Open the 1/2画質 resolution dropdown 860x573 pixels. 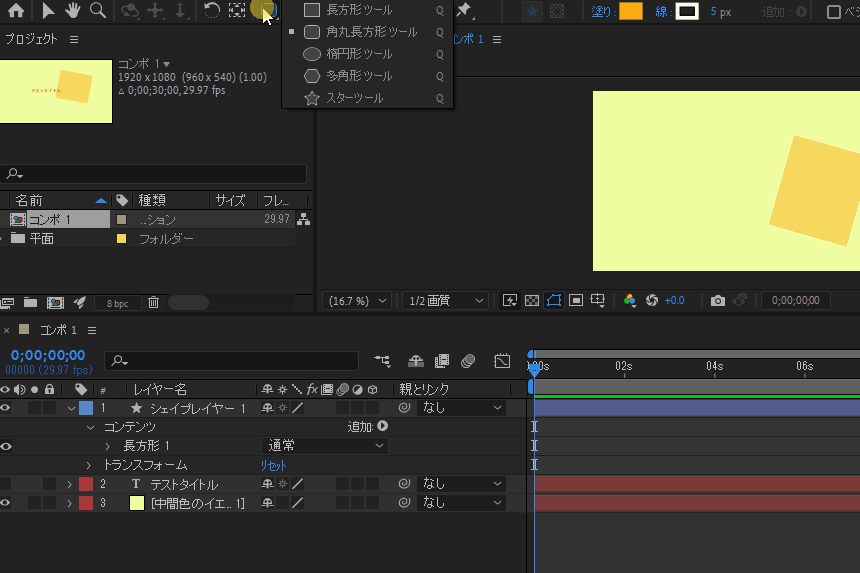[x=445, y=300]
